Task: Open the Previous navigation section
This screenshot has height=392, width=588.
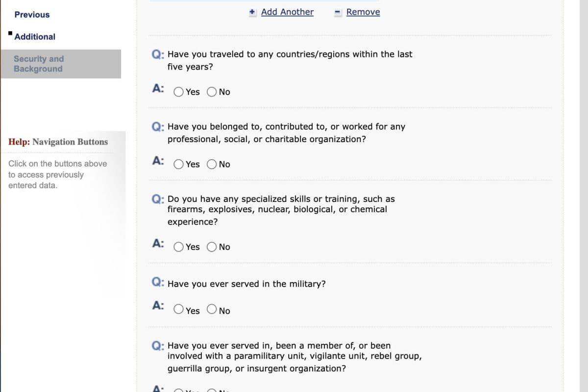Action: 32,15
